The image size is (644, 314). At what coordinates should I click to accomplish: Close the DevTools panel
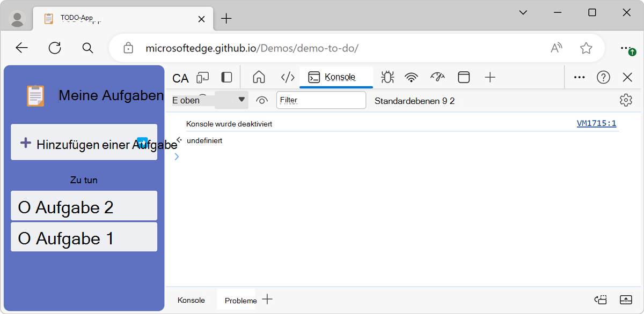click(627, 77)
